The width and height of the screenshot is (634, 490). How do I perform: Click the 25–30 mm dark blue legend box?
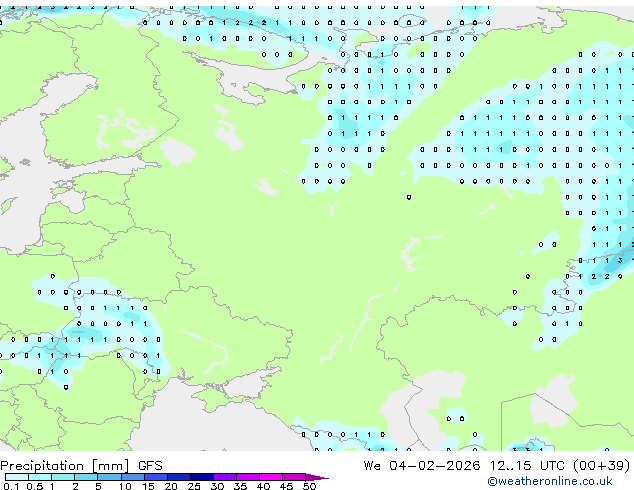202,477
